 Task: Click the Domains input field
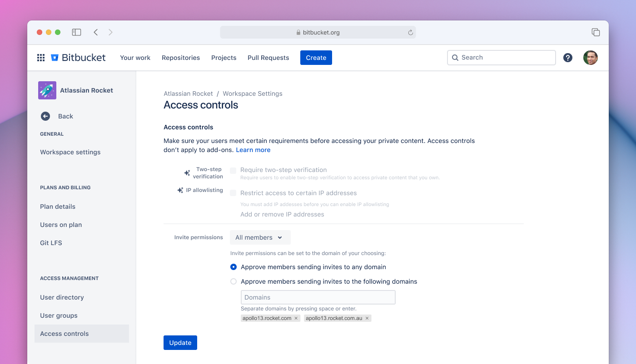(x=318, y=297)
